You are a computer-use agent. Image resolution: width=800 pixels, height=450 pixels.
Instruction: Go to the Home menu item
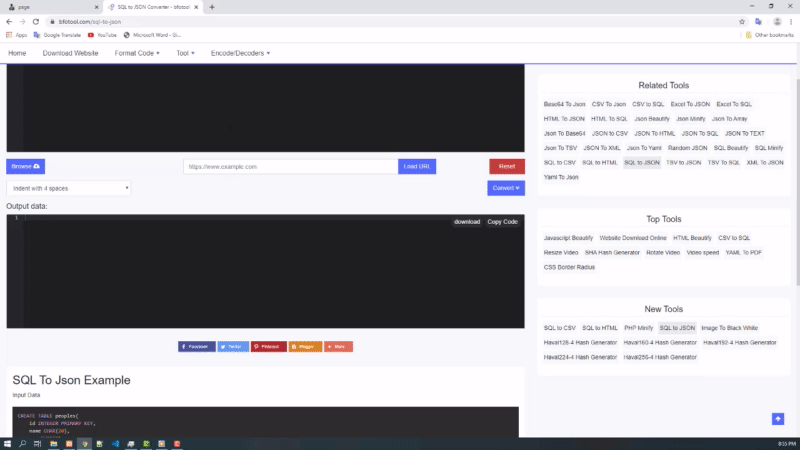[x=17, y=53]
